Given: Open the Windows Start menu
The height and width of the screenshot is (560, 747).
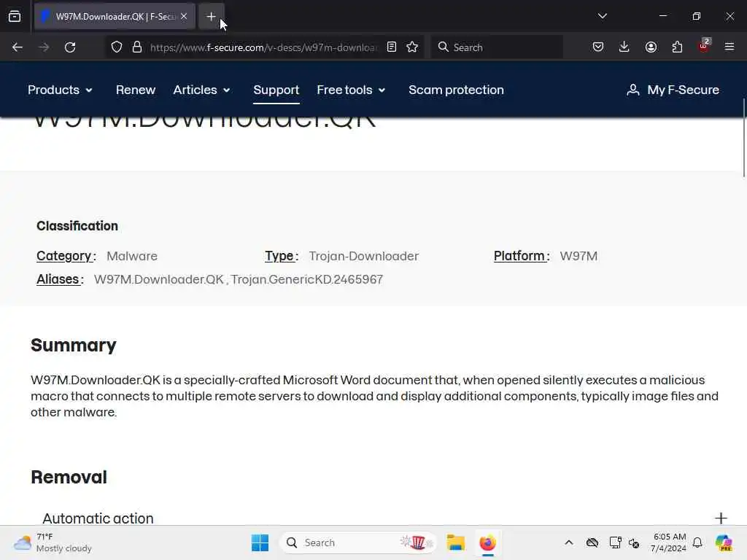Looking at the screenshot, I should click(x=260, y=542).
